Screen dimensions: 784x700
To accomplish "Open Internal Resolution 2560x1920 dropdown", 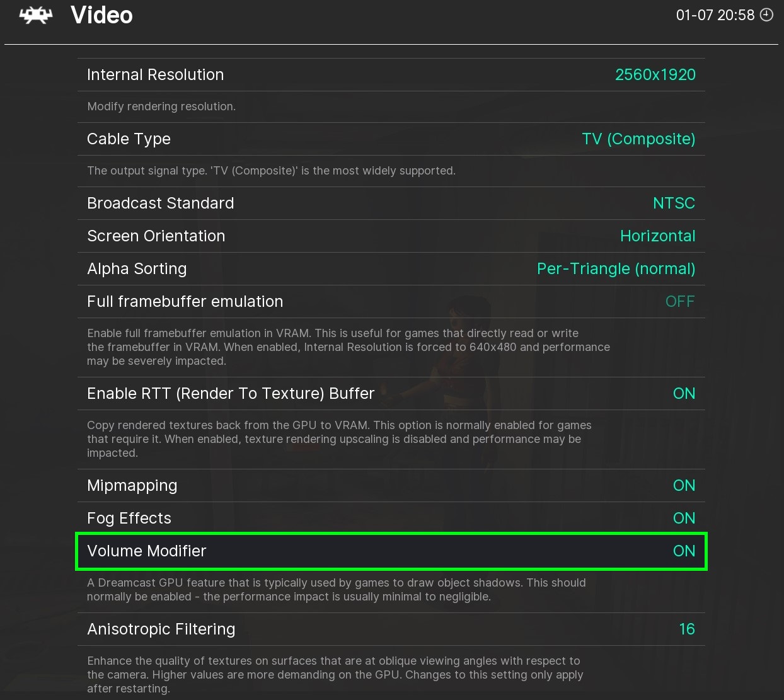I will tap(655, 75).
